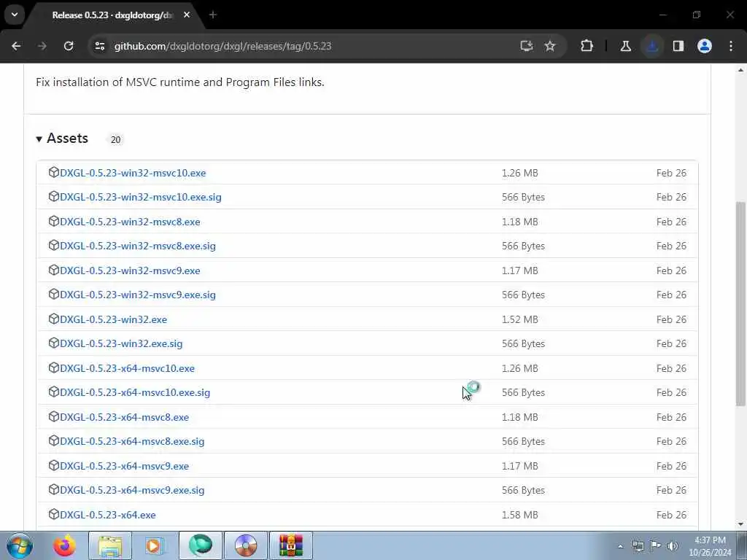This screenshot has width=747, height=560.
Task: Click the scrollbar up arrow
Action: [x=740, y=70]
